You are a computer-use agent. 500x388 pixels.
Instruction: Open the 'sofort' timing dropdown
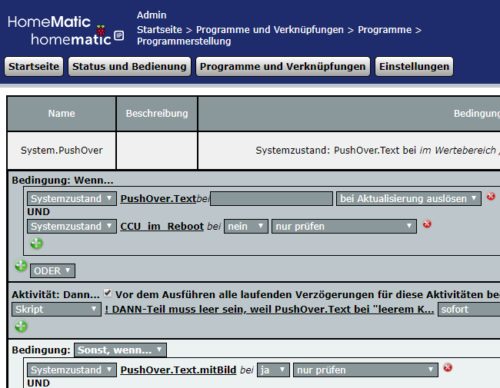click(x=469, y=309)
